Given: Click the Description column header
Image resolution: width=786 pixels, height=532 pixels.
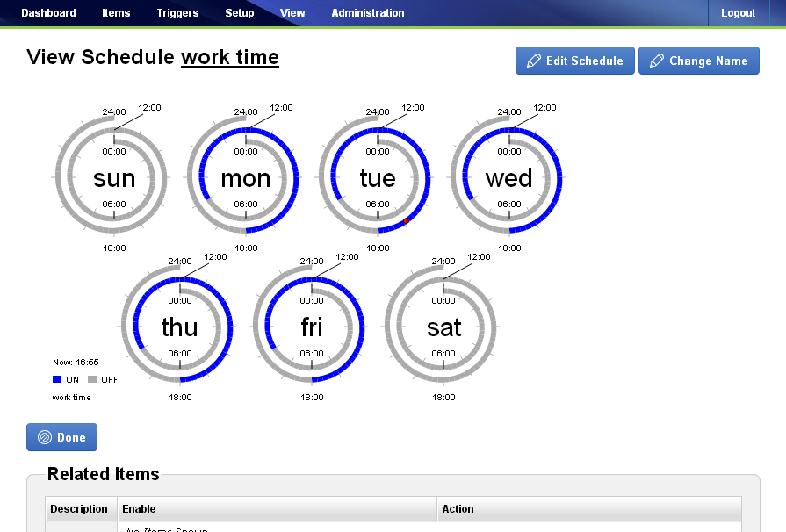Looking at the screenshot, I should (x=81, y=509).
